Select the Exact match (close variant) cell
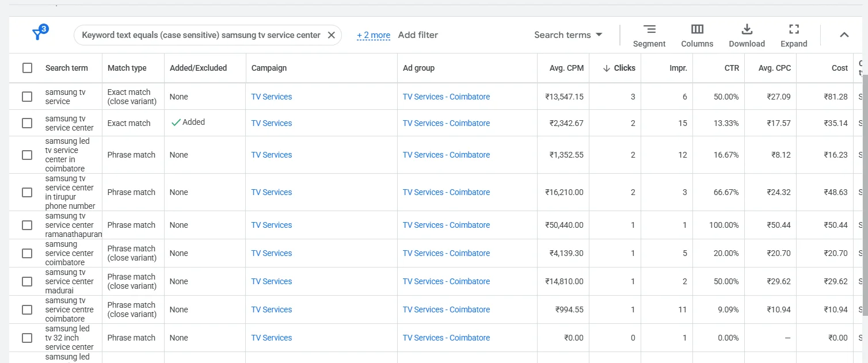Image resolution: width=868 pixels, height=363 pixels. tap(132, 97)
